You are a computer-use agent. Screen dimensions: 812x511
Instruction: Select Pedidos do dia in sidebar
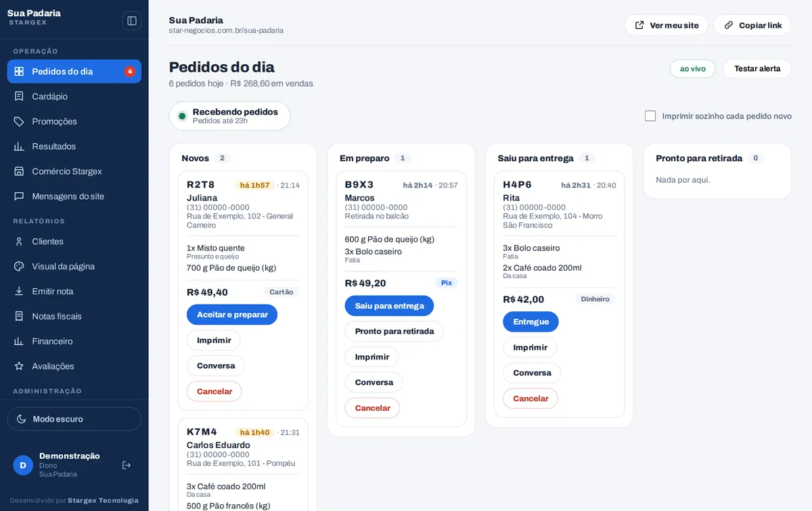(x=74, y=71)
